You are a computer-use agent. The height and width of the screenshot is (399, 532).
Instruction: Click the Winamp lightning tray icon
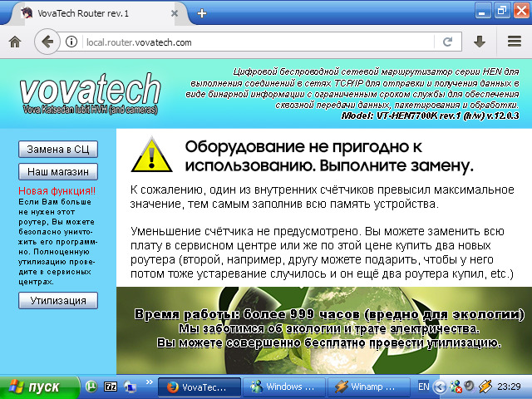(485, 386)
